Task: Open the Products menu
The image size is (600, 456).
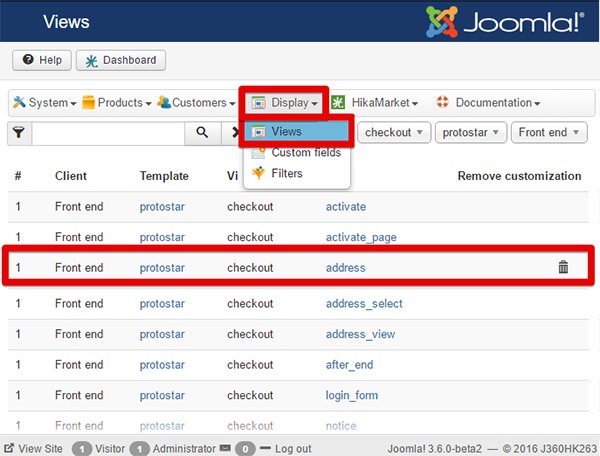Action: [117, 103]
